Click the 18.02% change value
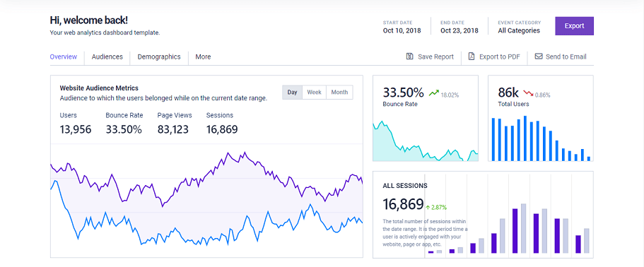 [x=450, y=95]
